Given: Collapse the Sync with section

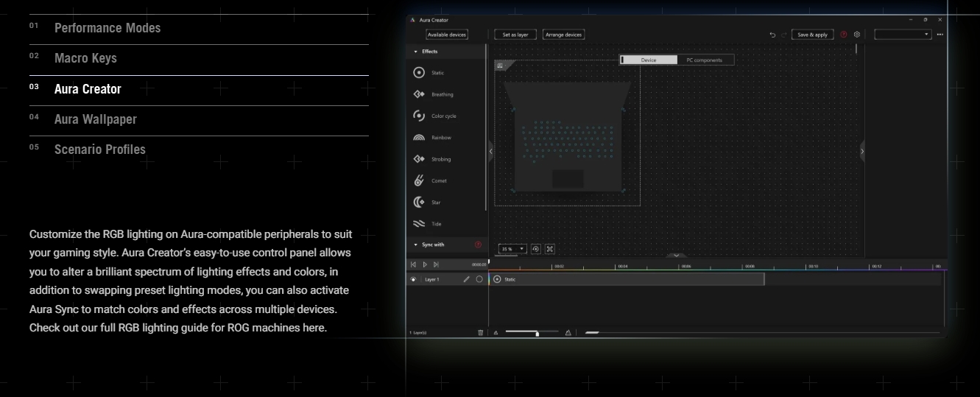Looking at the screenshot, I should point(415,245).
